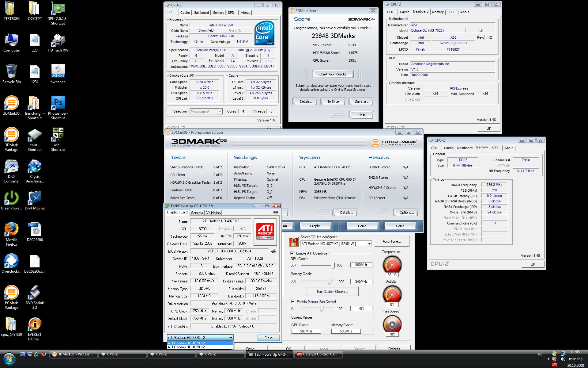Adjust the Memory Clock slider handle

tap(330, 281)
